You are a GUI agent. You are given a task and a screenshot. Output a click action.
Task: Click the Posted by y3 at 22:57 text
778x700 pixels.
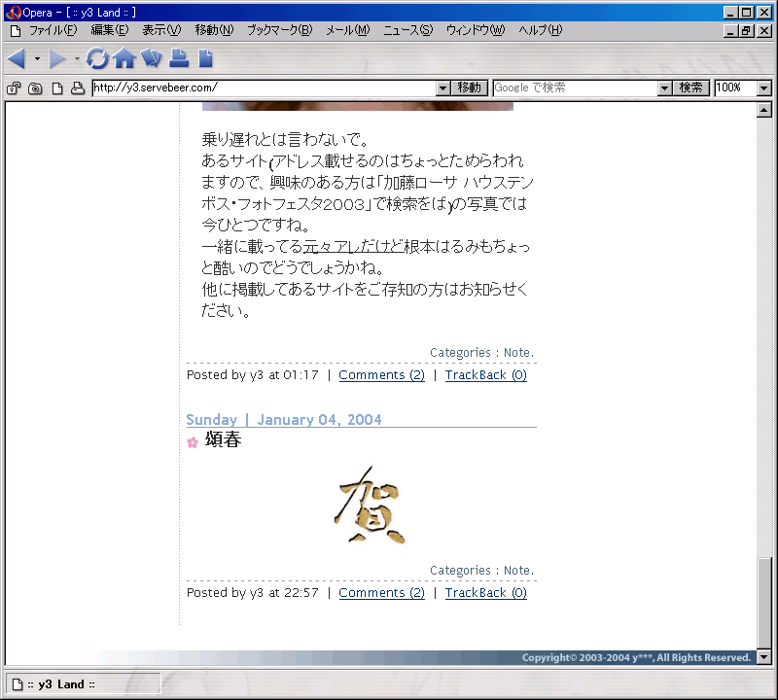point(253,593)
